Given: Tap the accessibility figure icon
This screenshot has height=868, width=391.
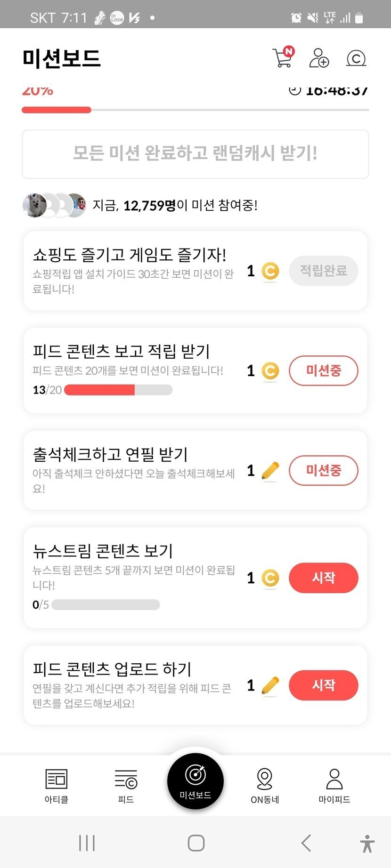Looking at the screenshot, I should 367,843.
